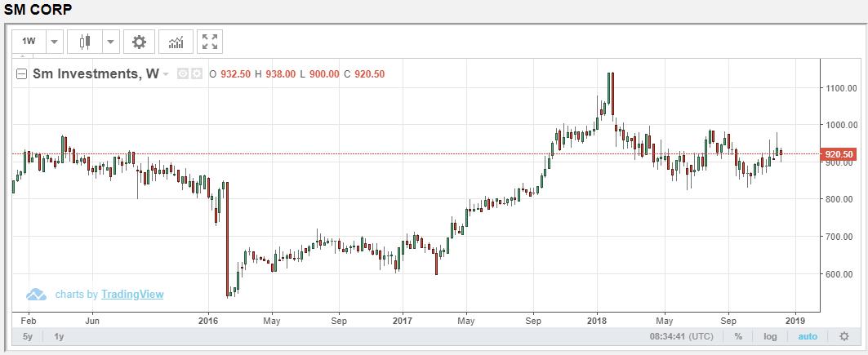
Task: Open chart properties gear in top toolbar
Action: [x=139, y=42]
